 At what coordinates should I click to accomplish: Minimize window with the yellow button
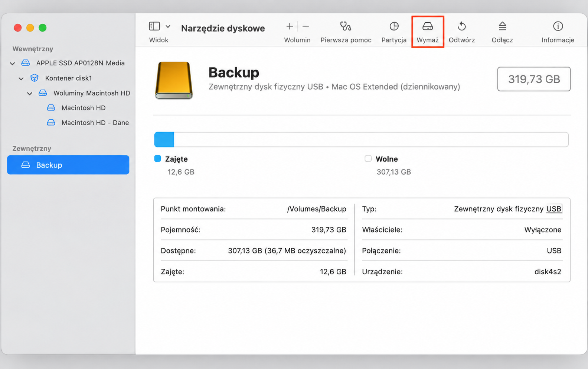point(30,28)
